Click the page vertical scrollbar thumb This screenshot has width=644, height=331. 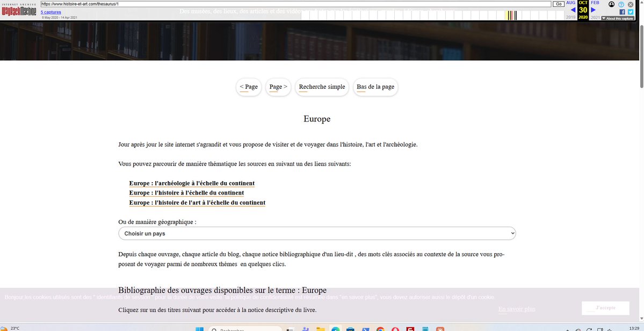641,55
